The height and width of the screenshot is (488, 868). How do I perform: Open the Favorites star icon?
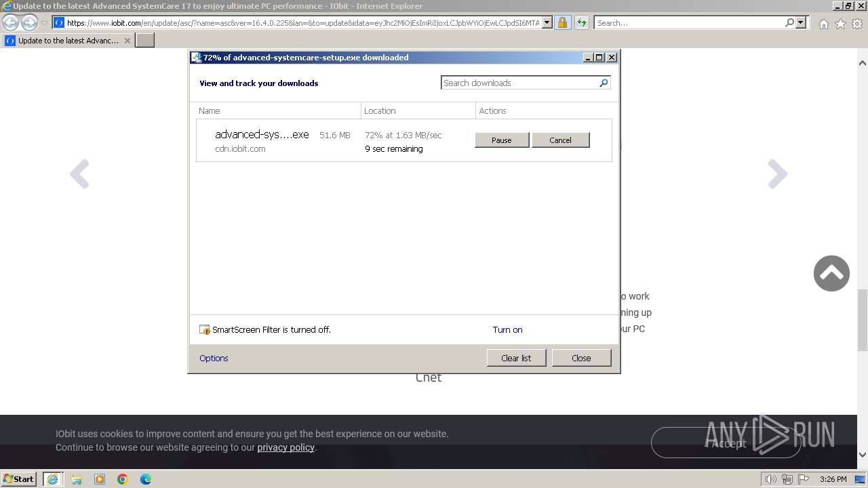[x=840, y=24]
